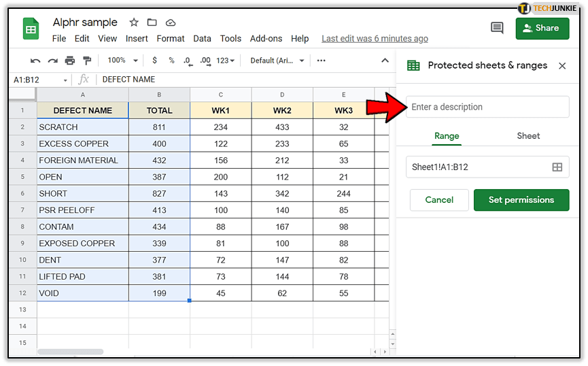Select the paint format tool
The width and height of the screenshot is (588, 366).
(x=86, y=61)
